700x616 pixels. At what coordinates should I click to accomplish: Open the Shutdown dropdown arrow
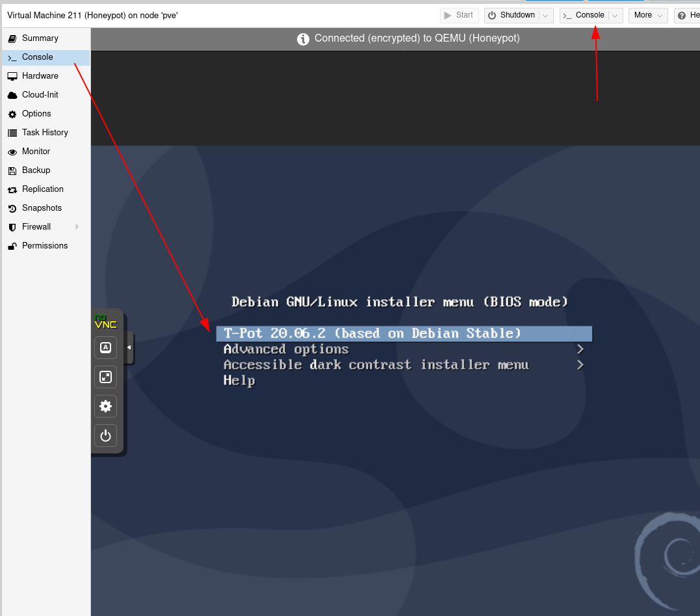(545, 16)
